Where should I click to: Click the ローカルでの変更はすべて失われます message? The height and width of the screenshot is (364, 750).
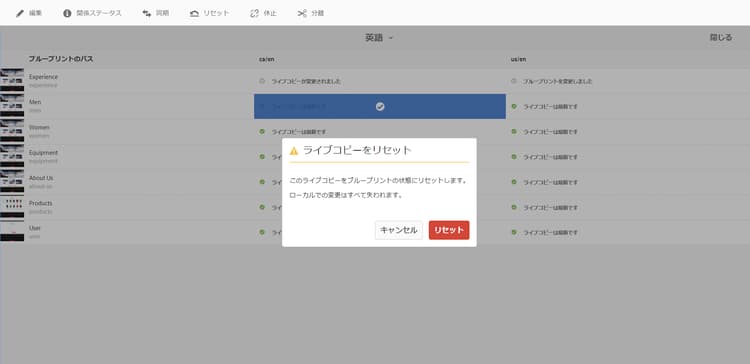tap(346, 195)
